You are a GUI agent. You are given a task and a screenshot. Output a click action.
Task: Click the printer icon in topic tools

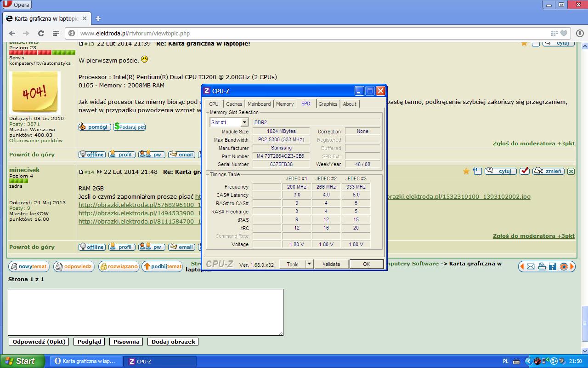(x=542, y=266)
